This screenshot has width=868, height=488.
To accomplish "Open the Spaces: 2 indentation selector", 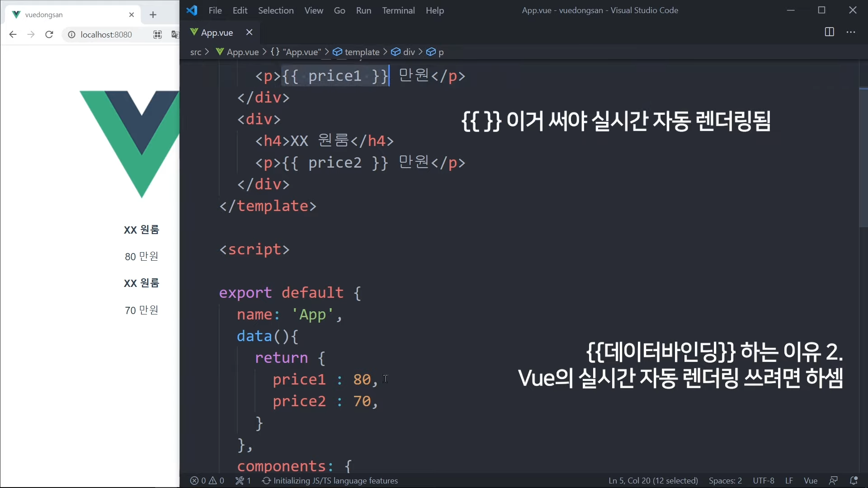I will pos(725,480).
